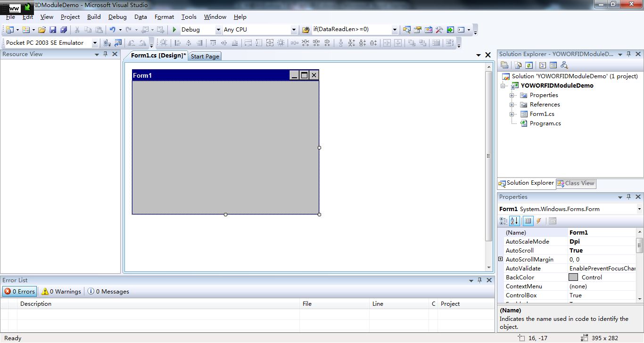Expand the Form1.cs tree node
The image size is (644, 343).
tap(512, 114)
